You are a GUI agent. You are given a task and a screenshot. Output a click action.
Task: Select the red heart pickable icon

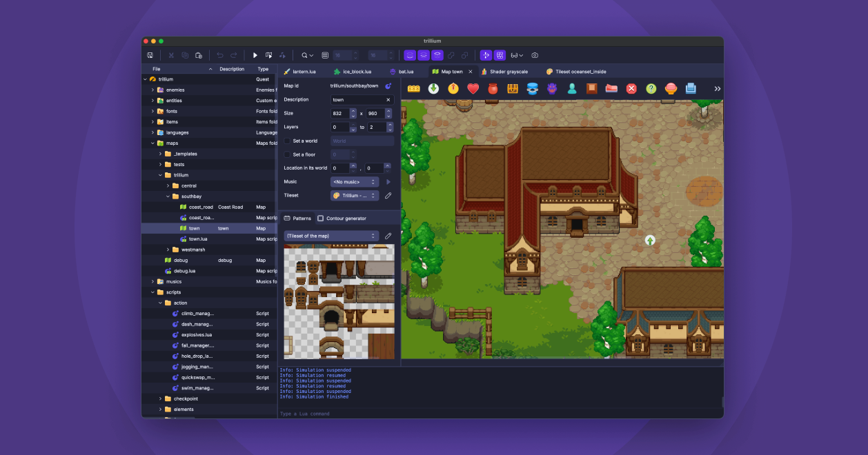[473, 88]
